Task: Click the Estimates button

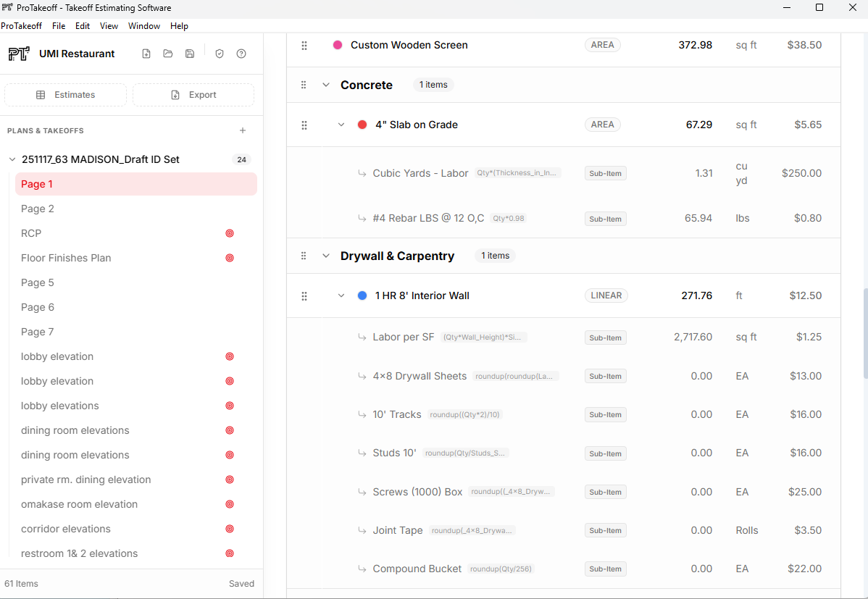Action: (65, 95)
